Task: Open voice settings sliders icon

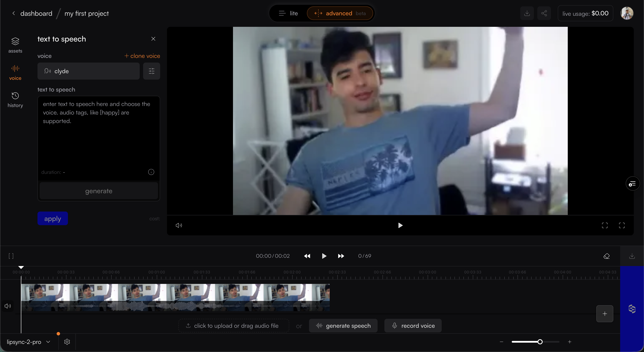Action: [x=151, y=71]
